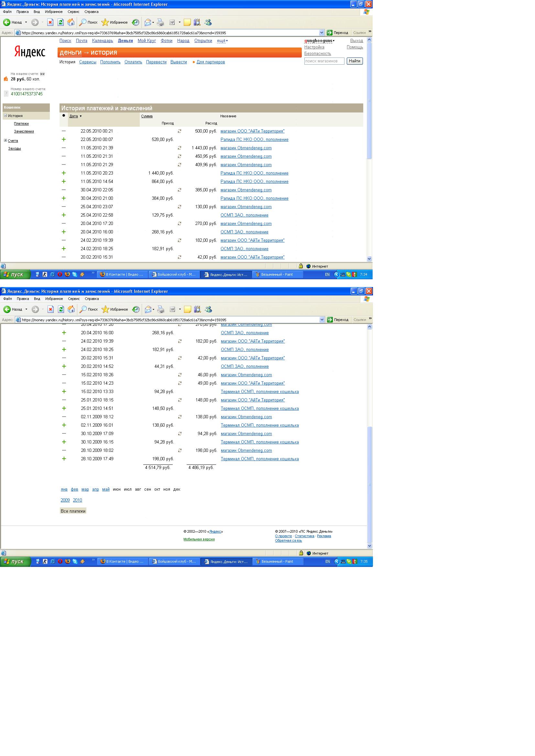Switch to the Пополнить tab

110,62
